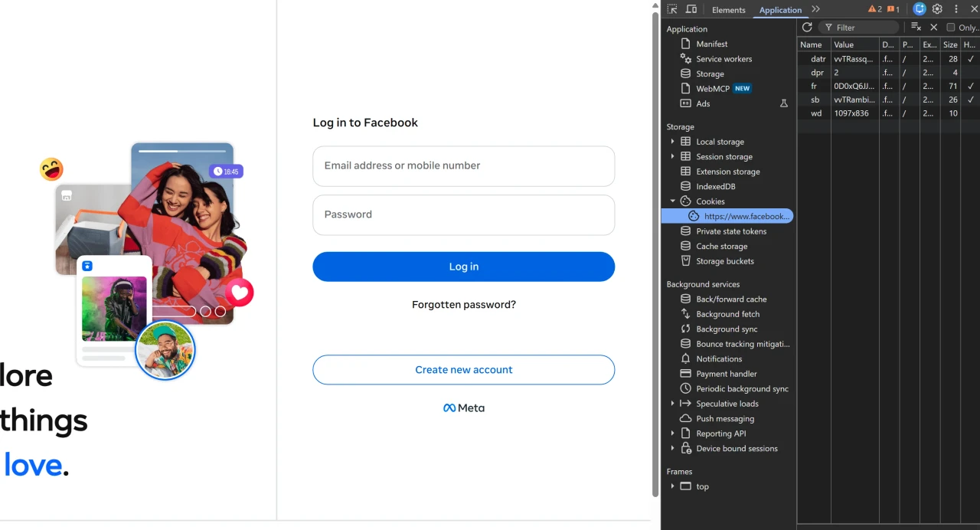Click the experiment flask icon next to Ads

click(784, 103)
